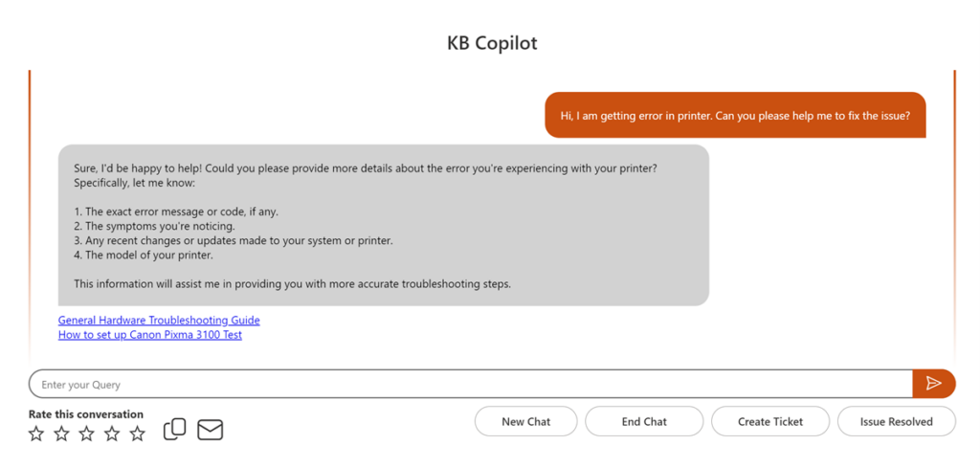Click the KB Copilot title
The image size is (980, 468).
click(493, 43)
